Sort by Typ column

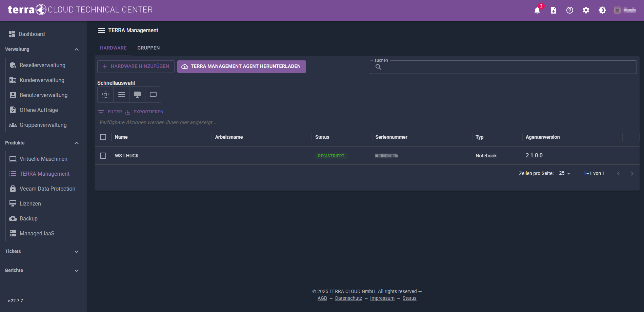pos(480,137)
